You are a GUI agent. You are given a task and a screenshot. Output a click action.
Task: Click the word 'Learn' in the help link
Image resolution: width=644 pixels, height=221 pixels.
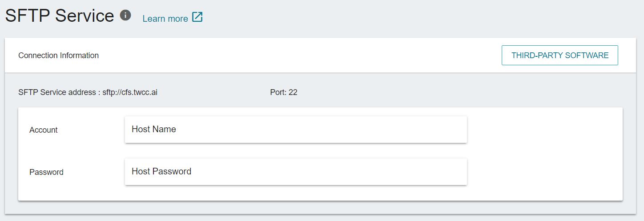point(153,19)
